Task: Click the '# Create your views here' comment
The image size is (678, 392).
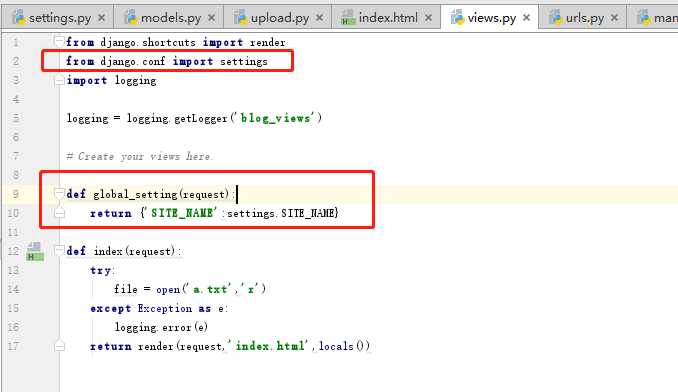Action: (x=139, y=156)
